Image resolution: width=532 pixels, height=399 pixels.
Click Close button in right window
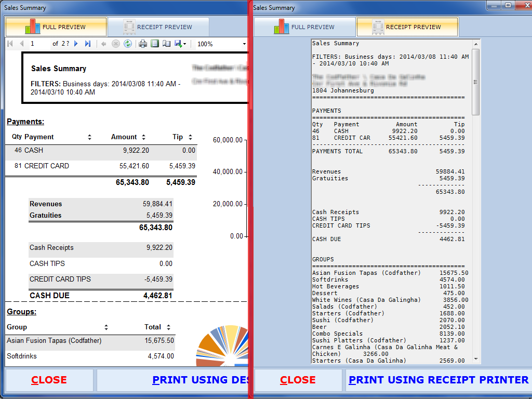tap(298, 380)
